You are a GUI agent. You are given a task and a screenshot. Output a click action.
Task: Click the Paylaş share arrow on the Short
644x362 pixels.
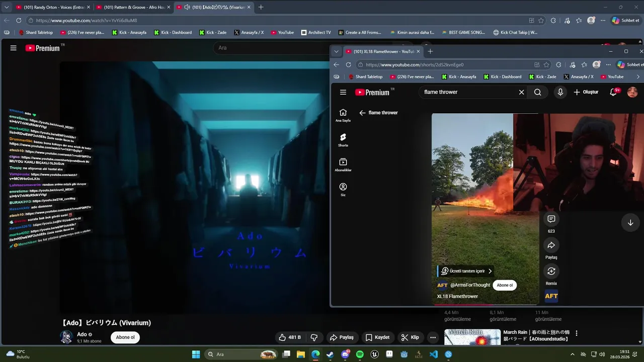[x=551, y=245]
